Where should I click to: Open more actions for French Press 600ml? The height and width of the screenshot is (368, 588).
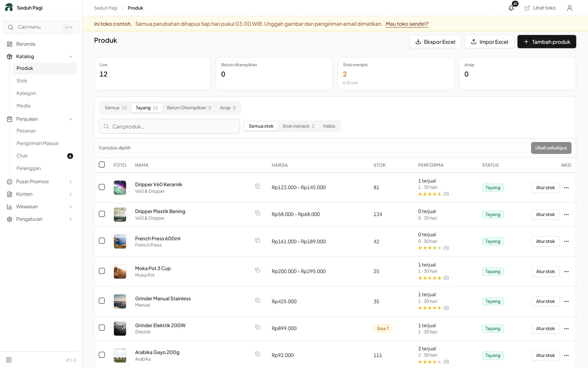(x=566, y=241)
